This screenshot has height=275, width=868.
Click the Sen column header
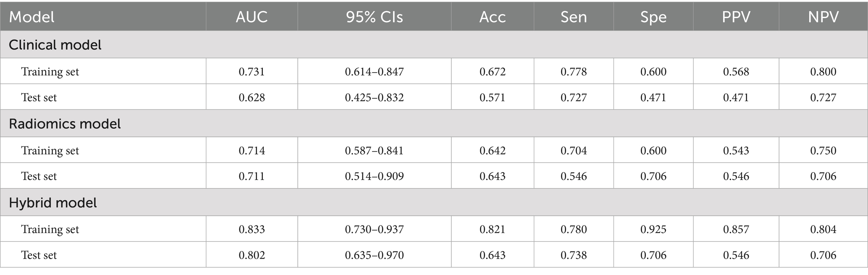coord(574,17)
